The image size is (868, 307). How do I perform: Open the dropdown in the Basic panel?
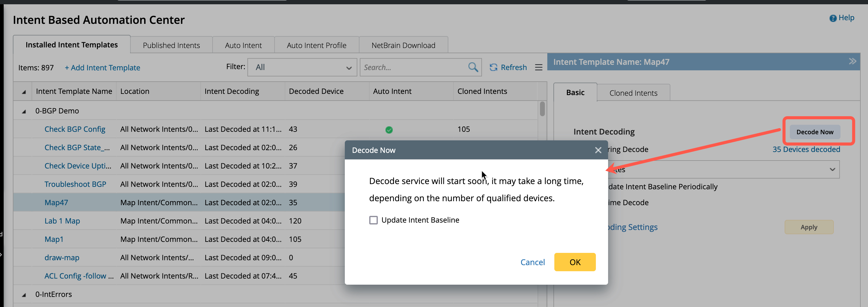coord(832,169)
